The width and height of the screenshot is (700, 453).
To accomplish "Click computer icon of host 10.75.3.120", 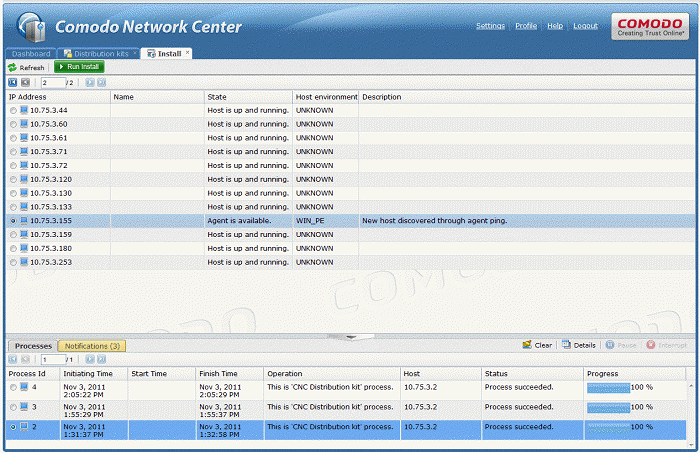I will 24,179.
